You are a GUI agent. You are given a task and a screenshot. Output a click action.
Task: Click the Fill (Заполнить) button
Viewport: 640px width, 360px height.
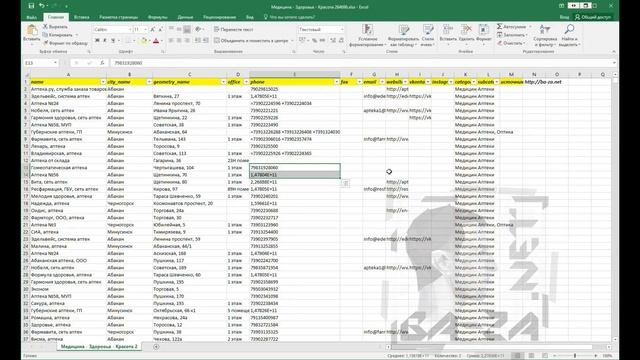[512, 35]
